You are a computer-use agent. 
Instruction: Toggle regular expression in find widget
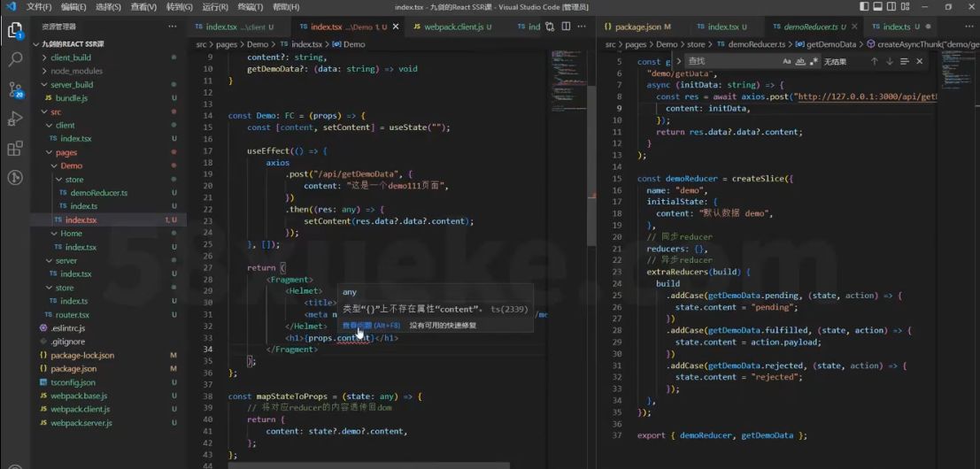click(813, 62)
